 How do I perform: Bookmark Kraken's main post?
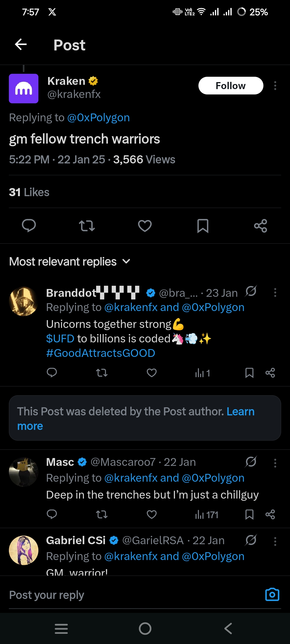(203, 226)
